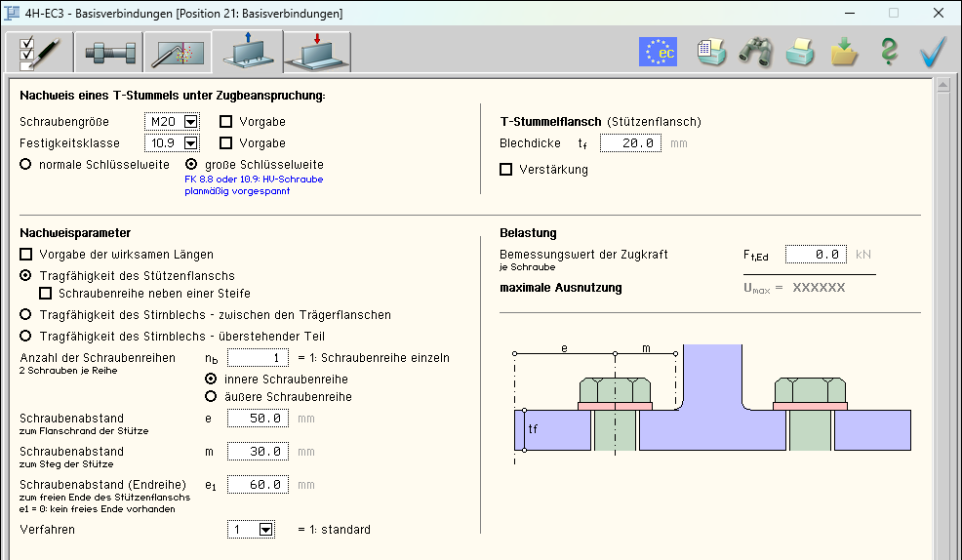
Task: Click the printer icon
Action: pyautogui.click(x=800, y=52)
